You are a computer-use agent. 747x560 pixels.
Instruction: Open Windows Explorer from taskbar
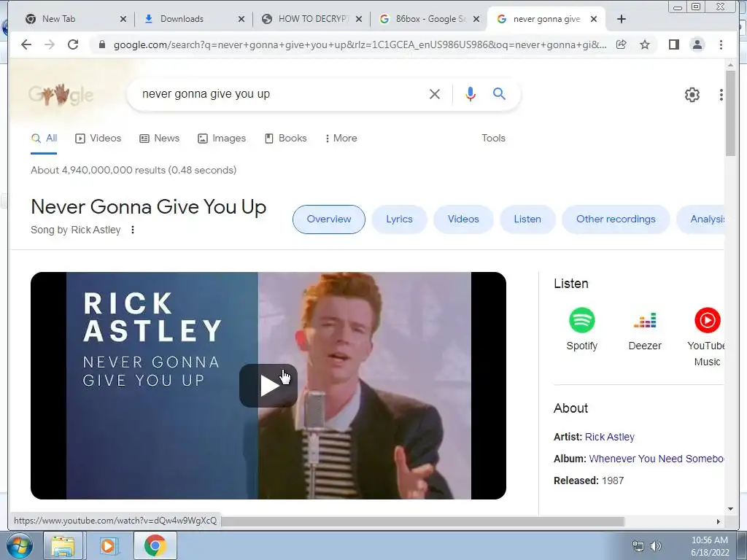click(x=63, y=545)
